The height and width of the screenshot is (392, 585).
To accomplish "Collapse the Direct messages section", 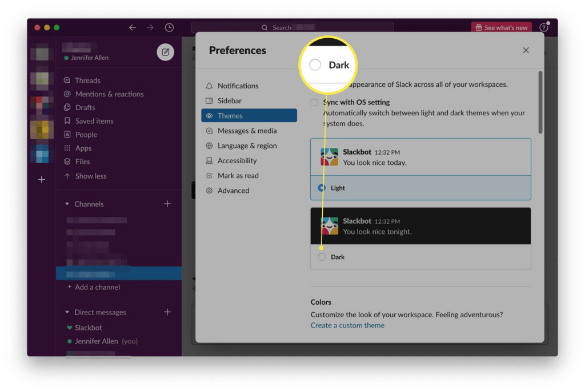I will (67, 312).
